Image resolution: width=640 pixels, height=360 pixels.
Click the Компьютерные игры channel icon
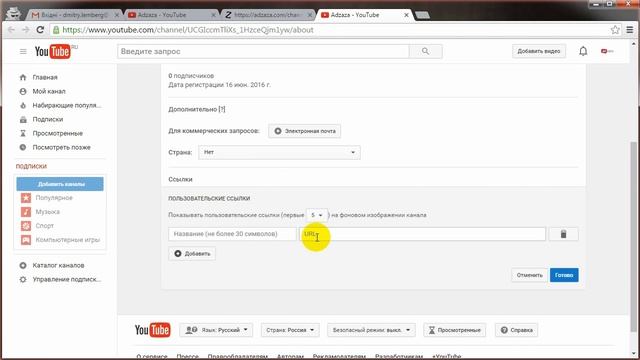point(26,240)
